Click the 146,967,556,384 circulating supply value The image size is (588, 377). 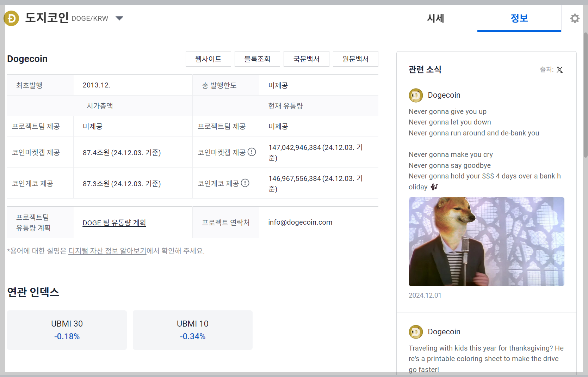point(316,183)
